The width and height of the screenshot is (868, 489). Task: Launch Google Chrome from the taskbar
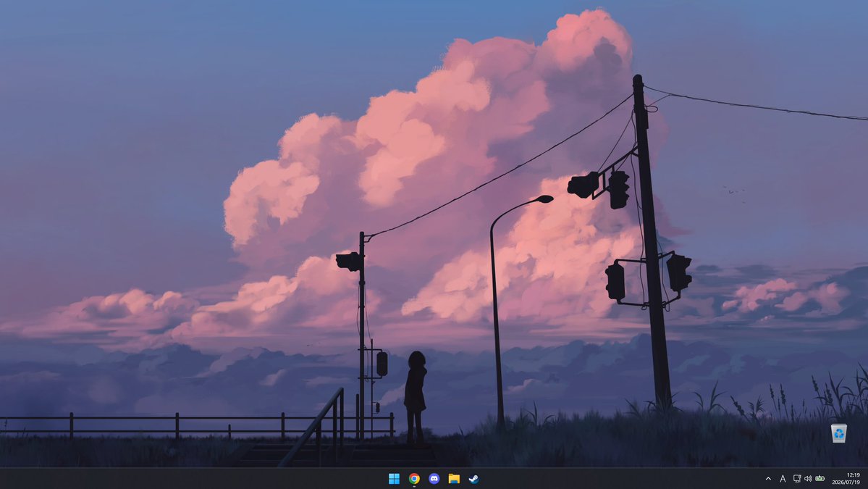coord(414,478)
